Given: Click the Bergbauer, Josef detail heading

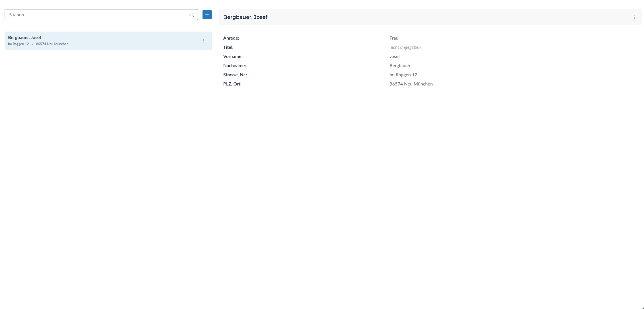Looking at the screenshot, I should [x=245, y=17].
